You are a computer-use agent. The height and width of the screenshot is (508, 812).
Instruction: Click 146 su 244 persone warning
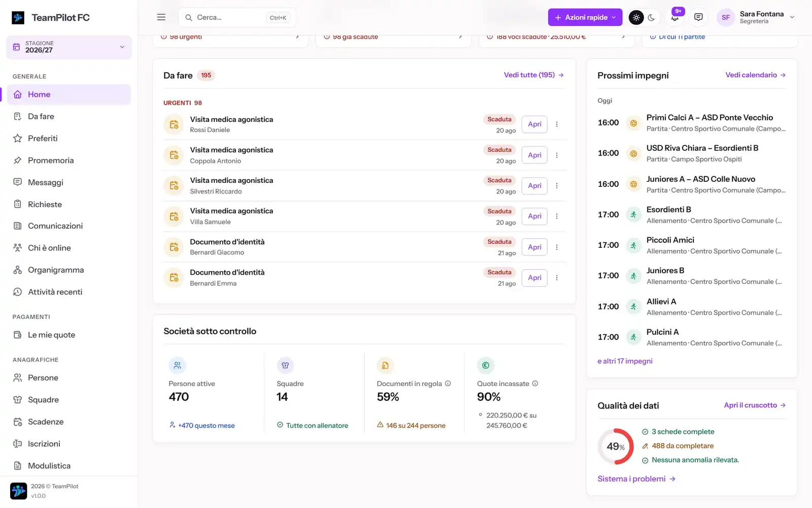coord(411,426)
